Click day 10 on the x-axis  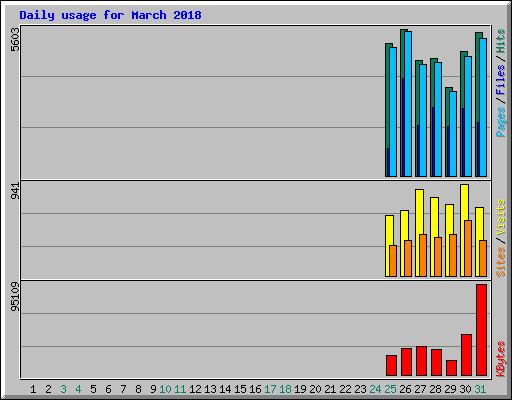165,389
